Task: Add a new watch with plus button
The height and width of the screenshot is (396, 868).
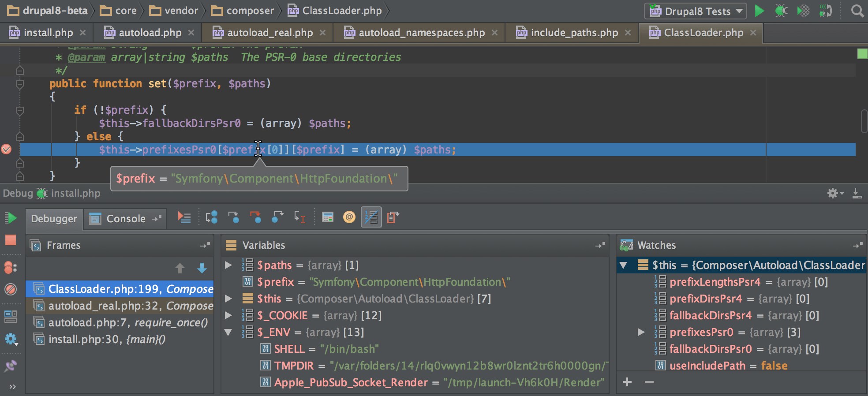Action: tap(627, 382)
